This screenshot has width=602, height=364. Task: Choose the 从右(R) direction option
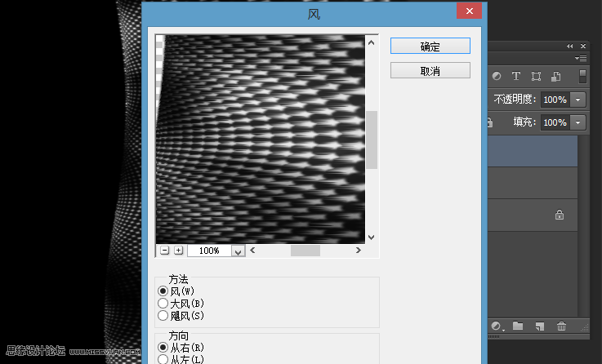[163, 348]
